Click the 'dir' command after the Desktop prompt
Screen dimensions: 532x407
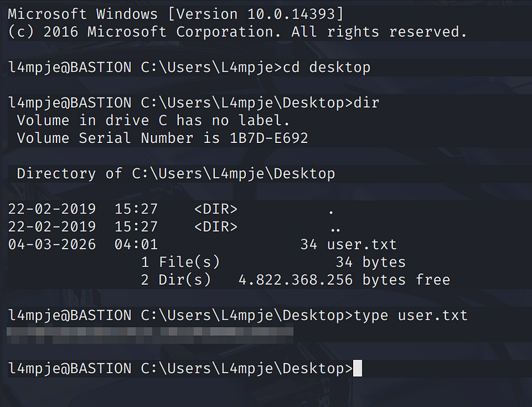(366, 103)
